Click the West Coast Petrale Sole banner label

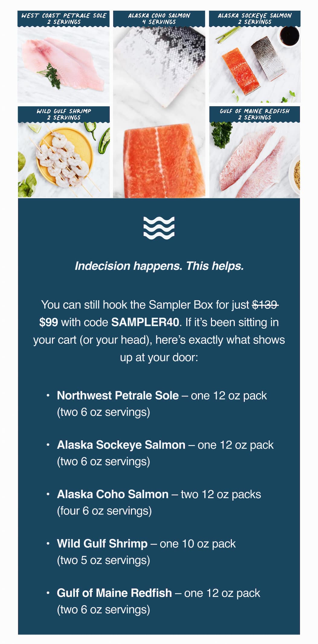(x=64, y=18)
